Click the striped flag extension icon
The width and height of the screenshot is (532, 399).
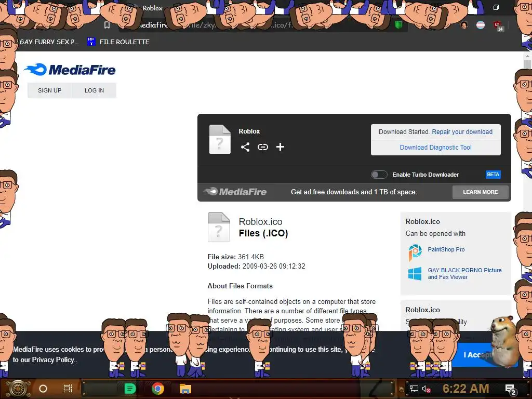coord(481,25)
